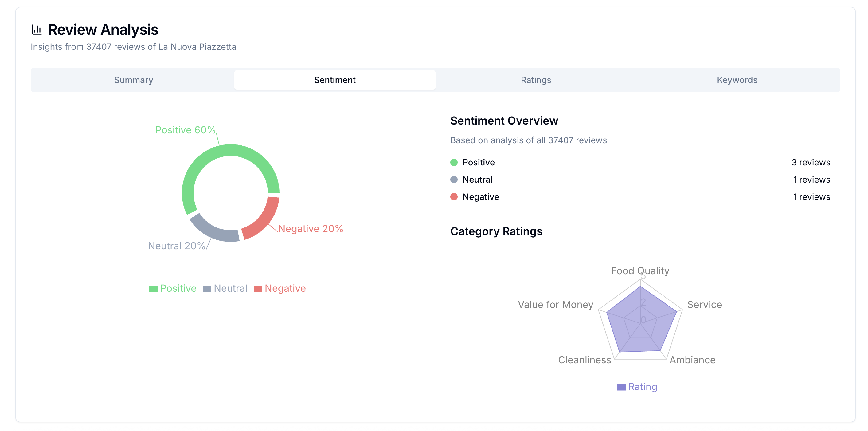Click the red Negative legend square

click(258, 289)
